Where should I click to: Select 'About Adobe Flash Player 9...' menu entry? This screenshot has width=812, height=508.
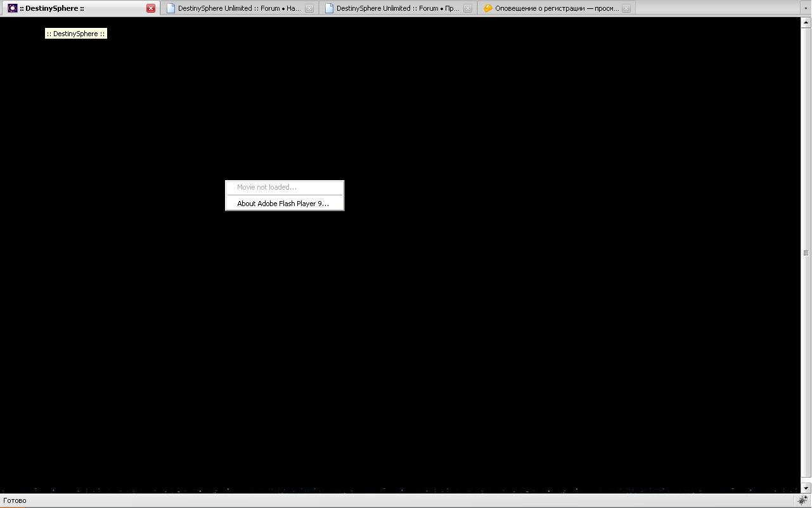coord(283,204)
